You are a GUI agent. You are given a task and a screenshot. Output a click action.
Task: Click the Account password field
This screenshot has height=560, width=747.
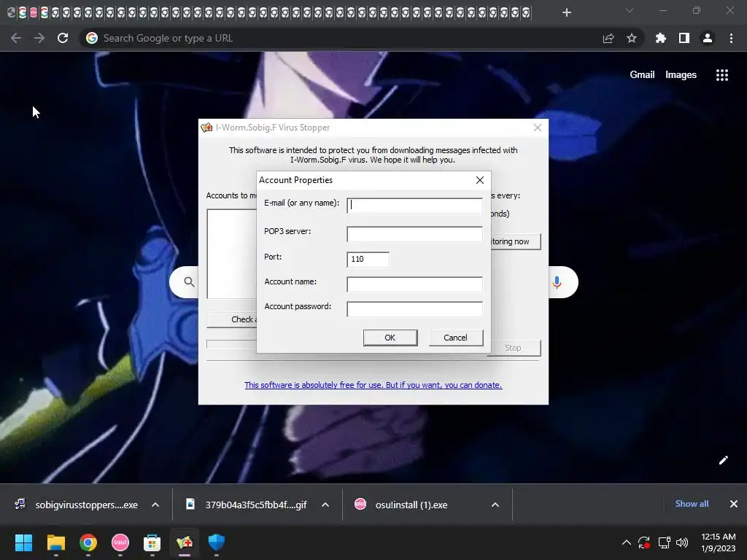(x=414, y=309)
